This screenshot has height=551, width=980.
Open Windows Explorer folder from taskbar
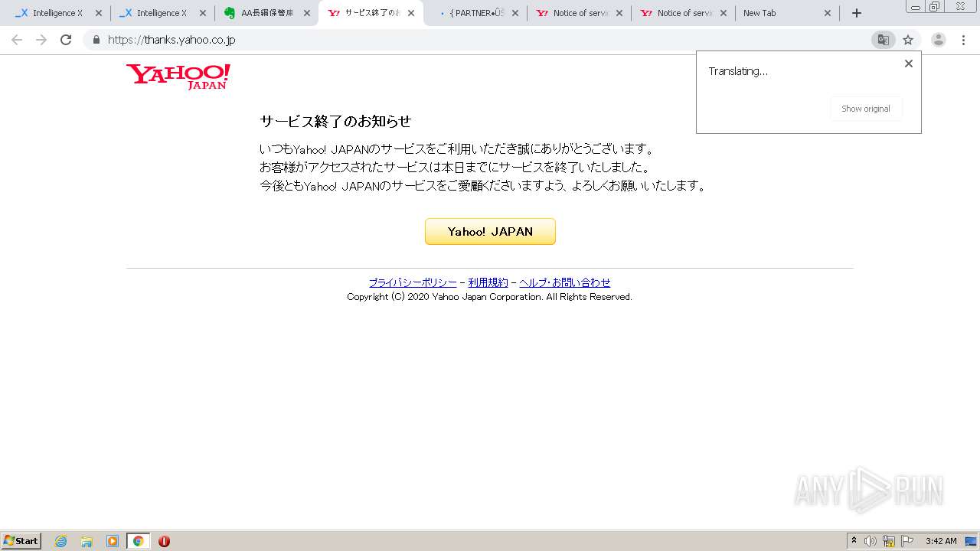[x=87, y=541]
